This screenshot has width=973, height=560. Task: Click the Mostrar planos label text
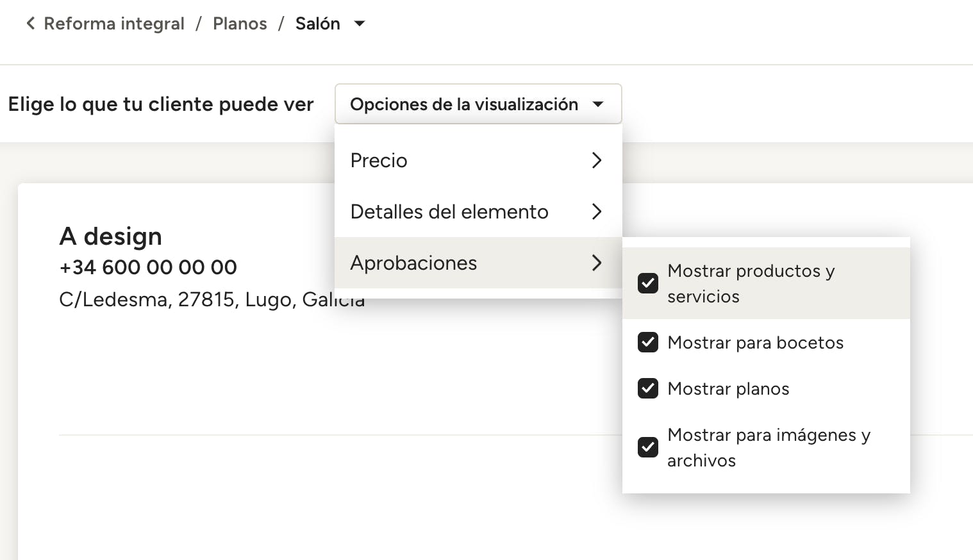[x=728, y=389]
